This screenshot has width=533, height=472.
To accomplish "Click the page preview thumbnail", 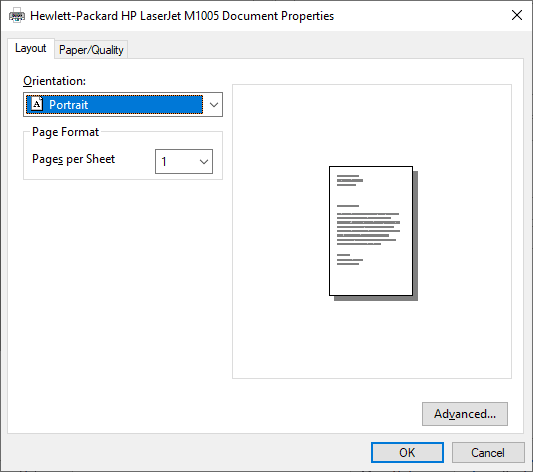I will click(x=373, y=233).
